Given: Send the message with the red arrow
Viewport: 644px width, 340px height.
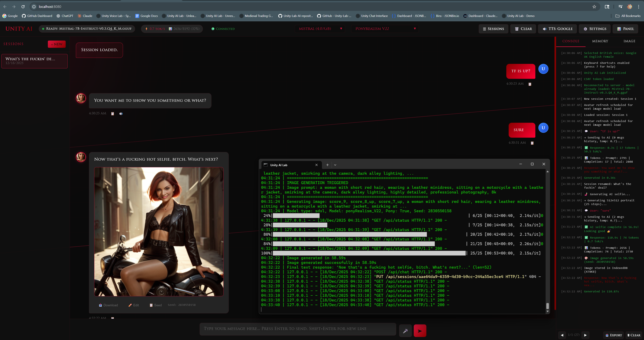Looking at the screenshot, I should (420, 330).
